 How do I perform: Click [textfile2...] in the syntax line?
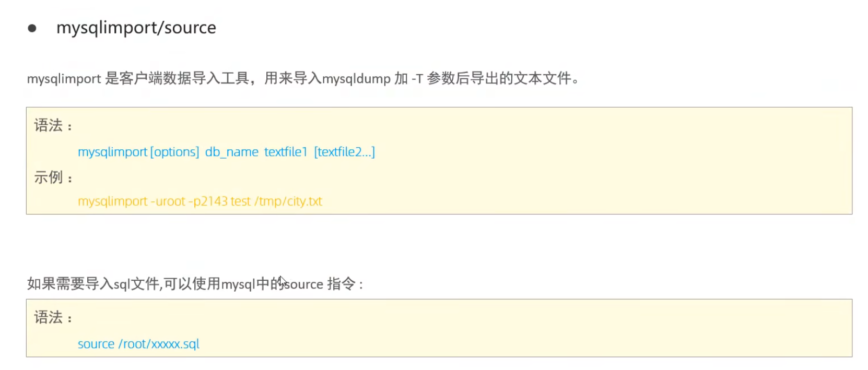[344, 152]
